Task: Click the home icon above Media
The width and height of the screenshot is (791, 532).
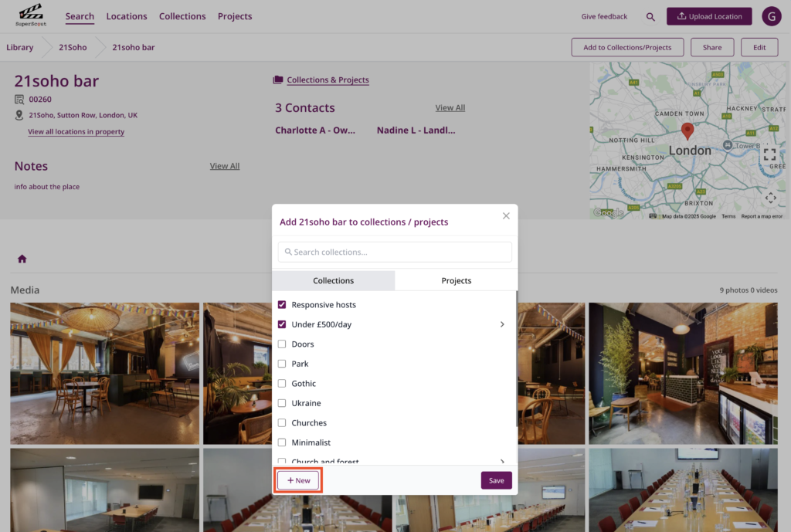Action: [22, 259]
